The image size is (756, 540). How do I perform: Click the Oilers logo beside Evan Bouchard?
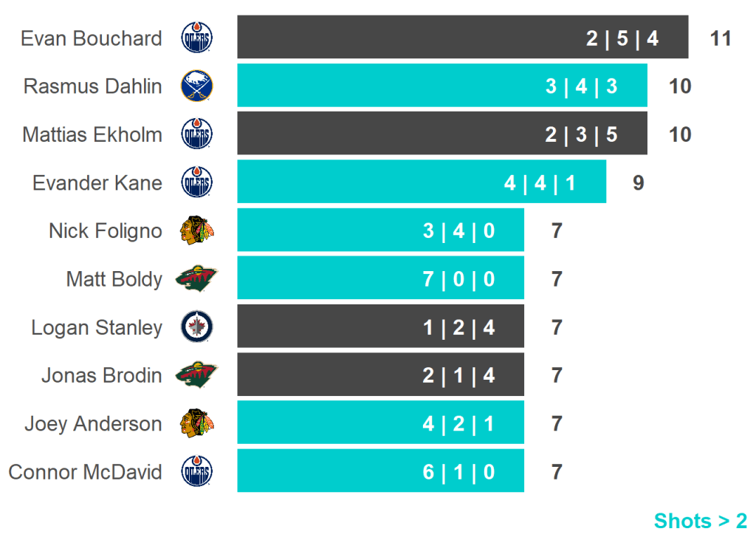pos(196,38)
